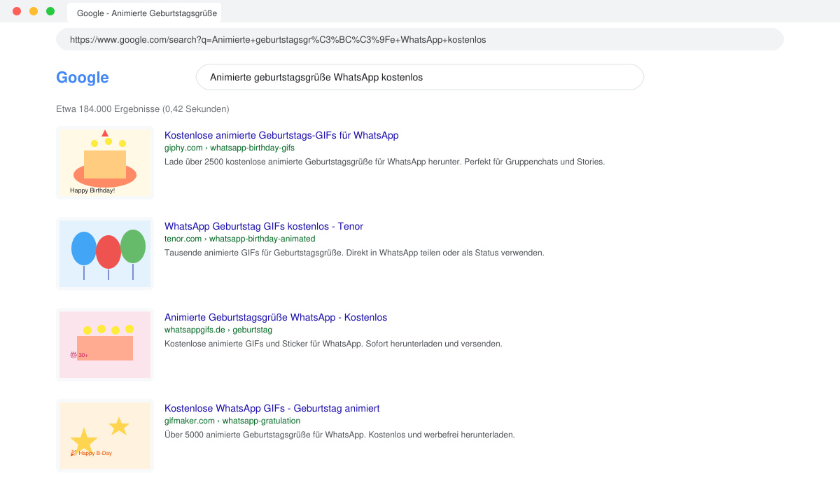The image size is (840, 504).
Task: Open 'Kostenlose WhatsApp GIFs - Geburtstag animiert' result
Action: click(x=272, y=408)
